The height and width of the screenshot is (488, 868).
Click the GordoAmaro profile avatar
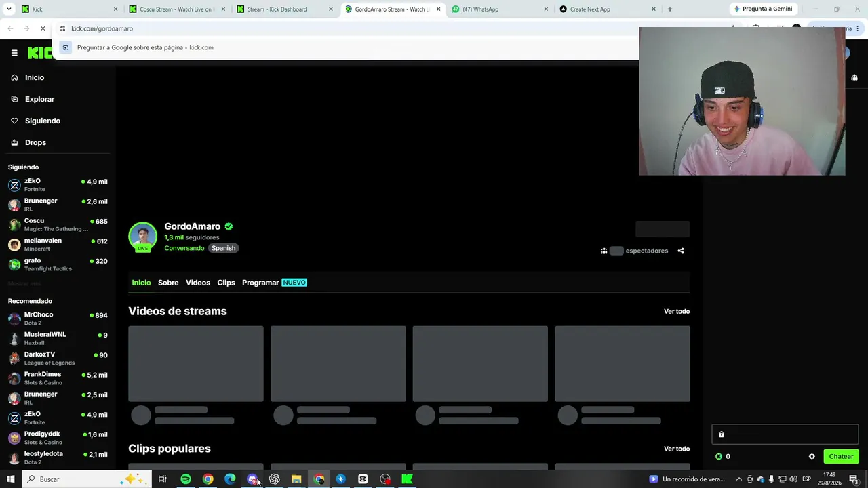pyautogui.click(x=142, y=237)
